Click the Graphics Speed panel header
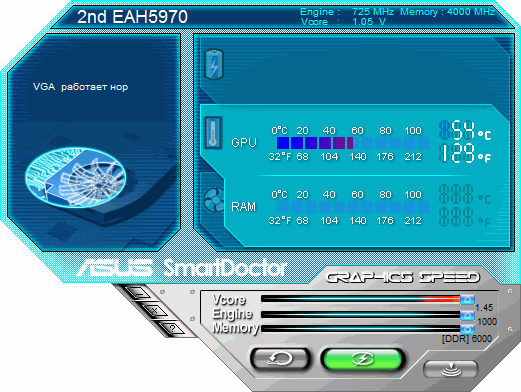This screenshot has height=392, width=521. click(x=403, y=277)
